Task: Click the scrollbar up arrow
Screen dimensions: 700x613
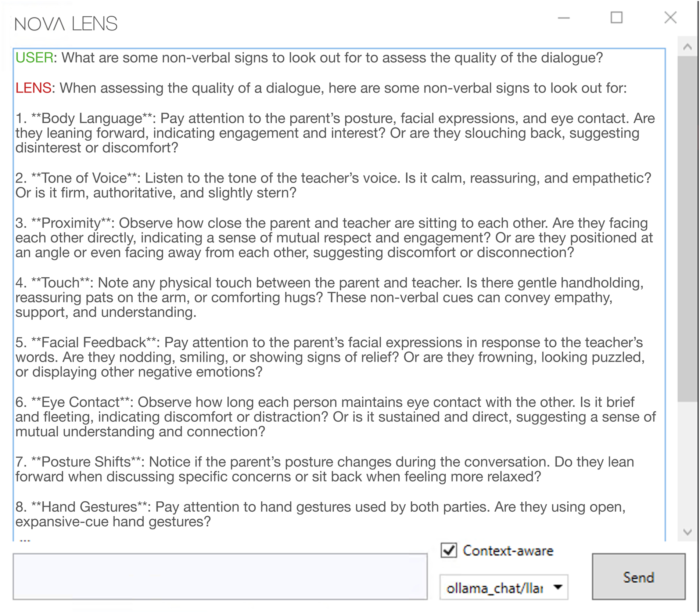Action: (x=687, y=47)
